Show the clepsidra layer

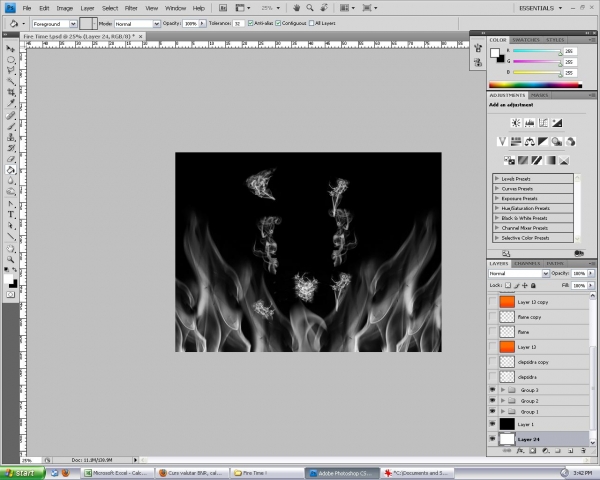[x=492, y=377]
